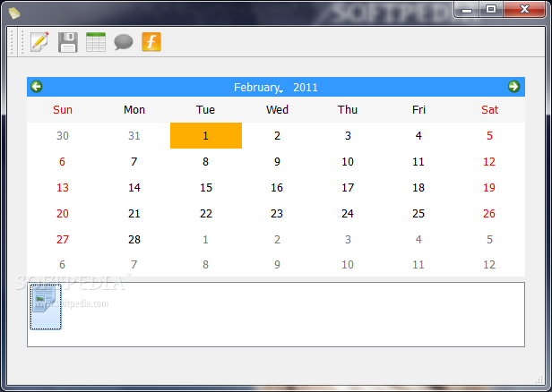Click the Mon column header
The height and width of the screenshot is (392, 552).
tap(134, 110)
